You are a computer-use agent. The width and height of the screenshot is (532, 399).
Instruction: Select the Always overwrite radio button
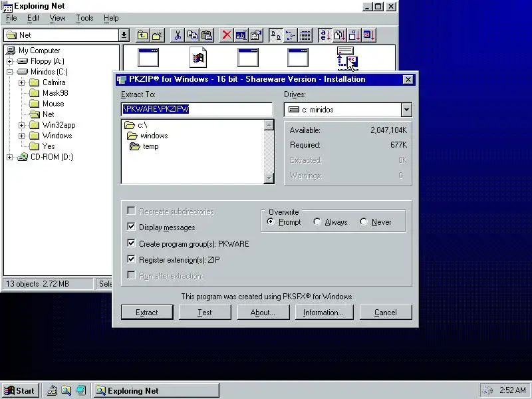pyautogui.click(x=317, y=221)
